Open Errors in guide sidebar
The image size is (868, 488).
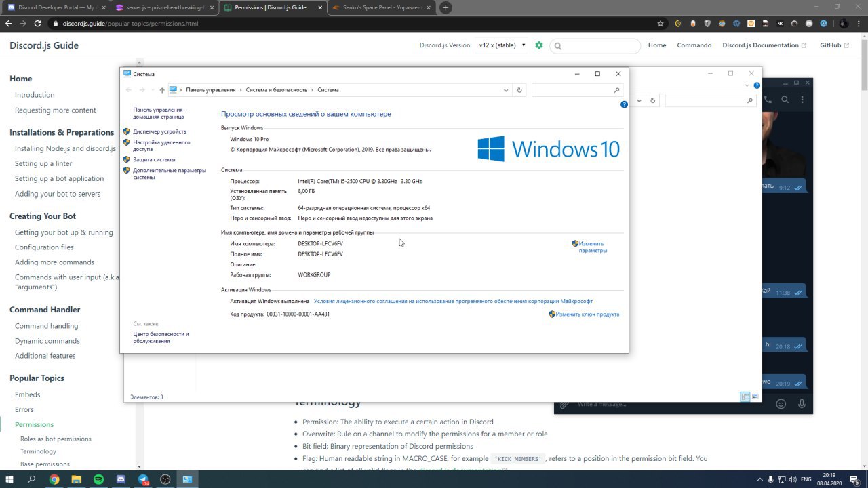pos(24,409)
